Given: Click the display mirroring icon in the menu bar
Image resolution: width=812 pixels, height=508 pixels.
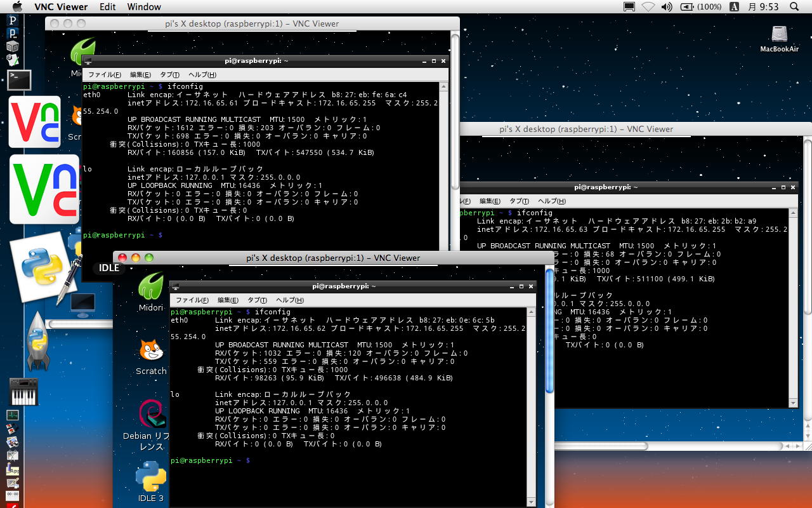Looking at the screenshot, I should (x=629, y=7).
